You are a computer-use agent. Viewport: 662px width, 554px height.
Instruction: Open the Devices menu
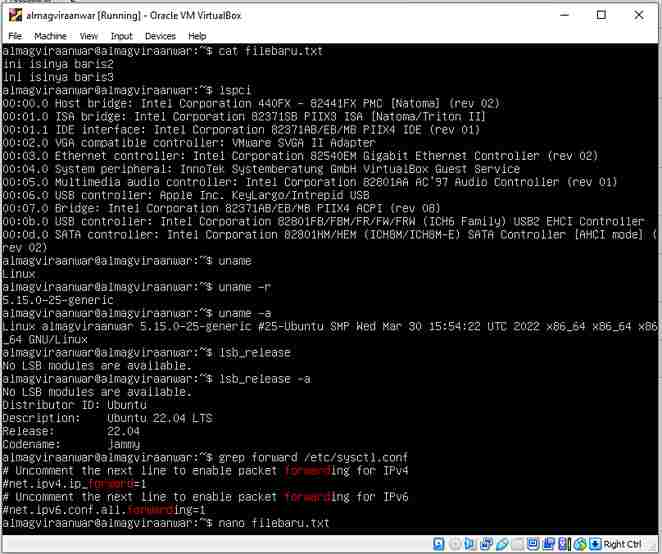[160, 36]
